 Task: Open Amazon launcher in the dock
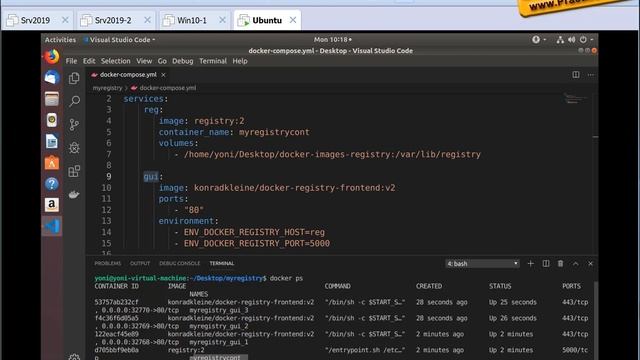click(x=52, y=205)
